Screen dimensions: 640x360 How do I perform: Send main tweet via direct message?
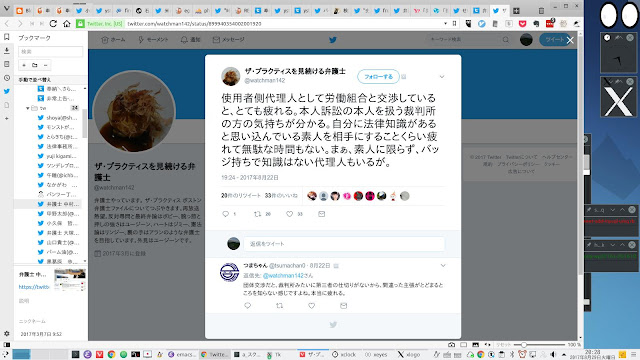click(x=322, y=214)
